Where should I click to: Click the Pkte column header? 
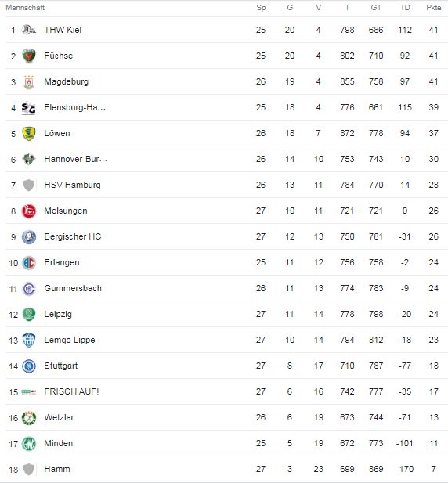(434, 8)
